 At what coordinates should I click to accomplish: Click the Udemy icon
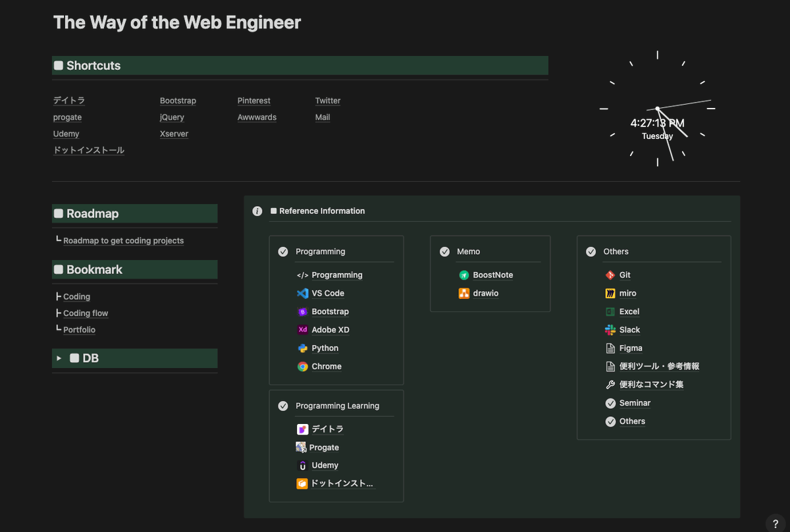tap(302, 465)
